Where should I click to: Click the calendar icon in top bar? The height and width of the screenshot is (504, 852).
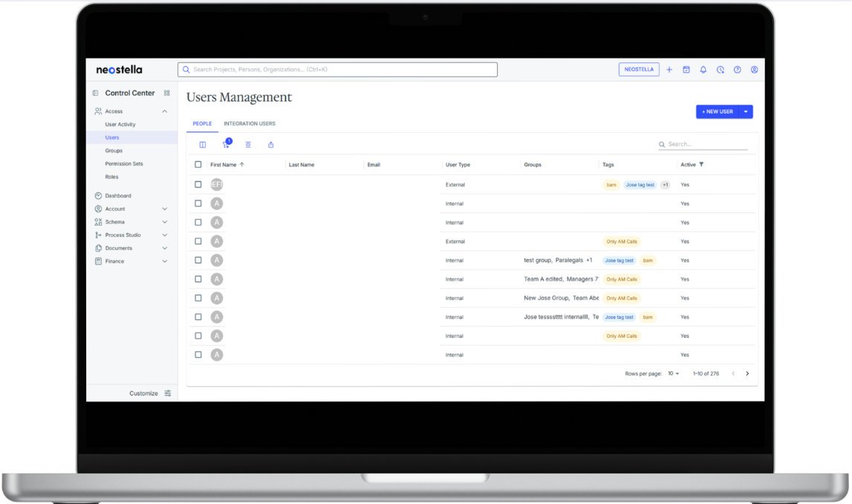(686, 70)
